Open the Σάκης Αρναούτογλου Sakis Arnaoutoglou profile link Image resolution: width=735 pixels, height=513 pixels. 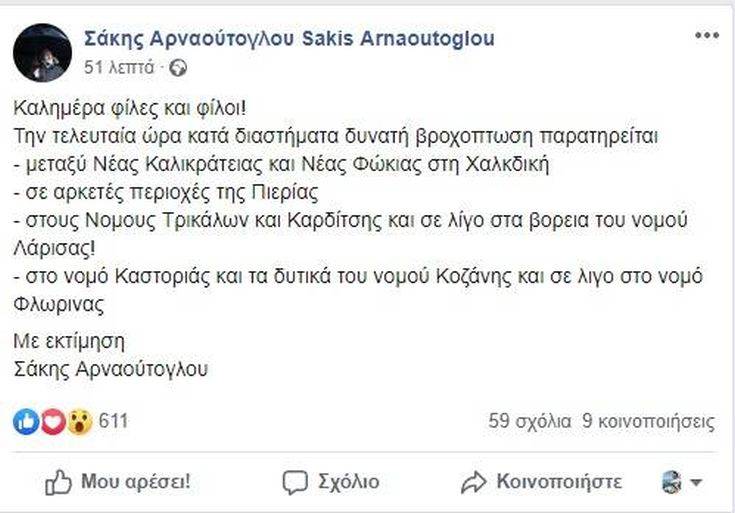point(289,39)
